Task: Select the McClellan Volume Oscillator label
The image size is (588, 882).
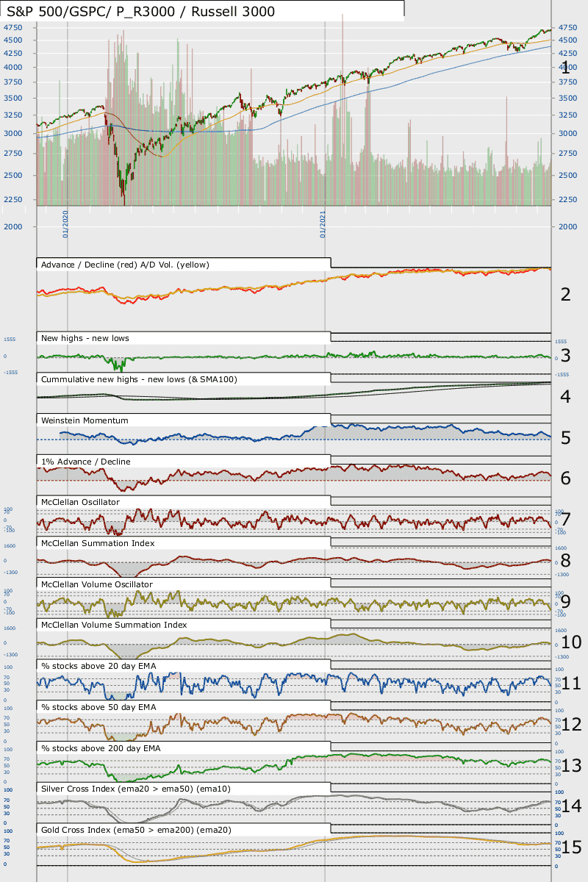Action: [97, 584]
